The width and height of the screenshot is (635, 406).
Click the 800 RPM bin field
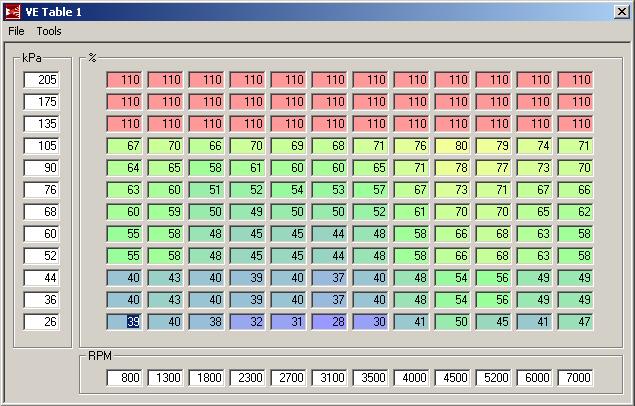(124, 378)
